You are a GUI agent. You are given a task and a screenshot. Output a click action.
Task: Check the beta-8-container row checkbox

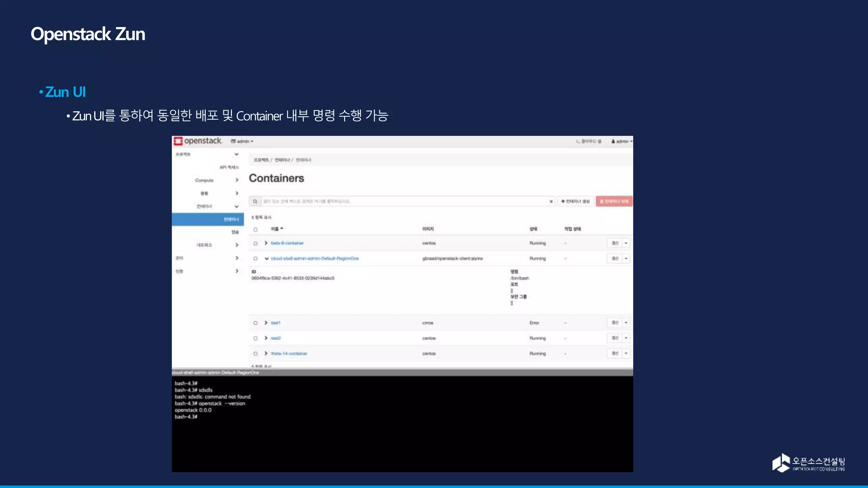[256, 244]
